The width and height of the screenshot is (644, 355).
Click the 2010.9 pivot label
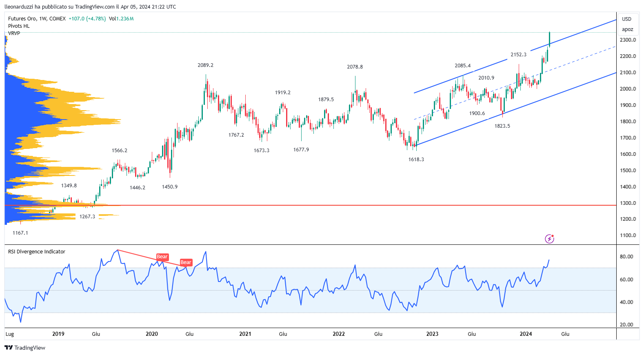point(486,78)
